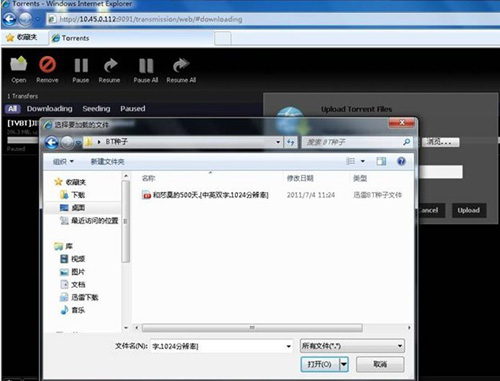Show the Seeding transfers filter

(96, 109)
